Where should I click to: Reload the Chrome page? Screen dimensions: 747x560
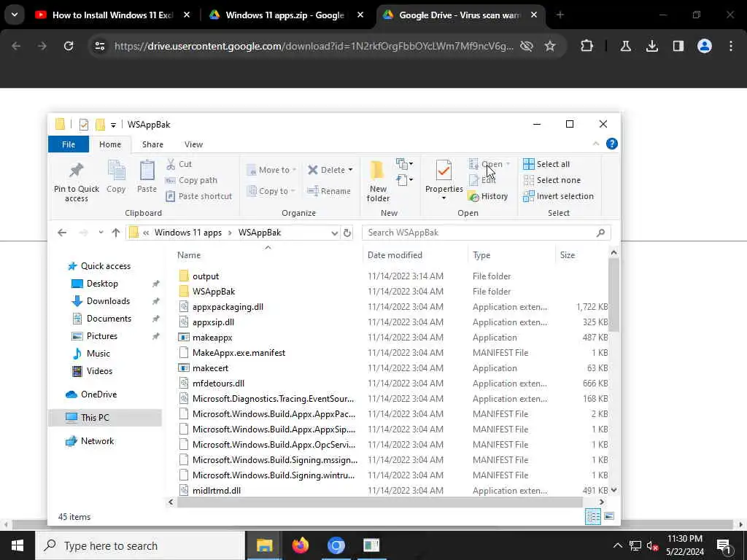pyautogui.click(x=69, y=46)
